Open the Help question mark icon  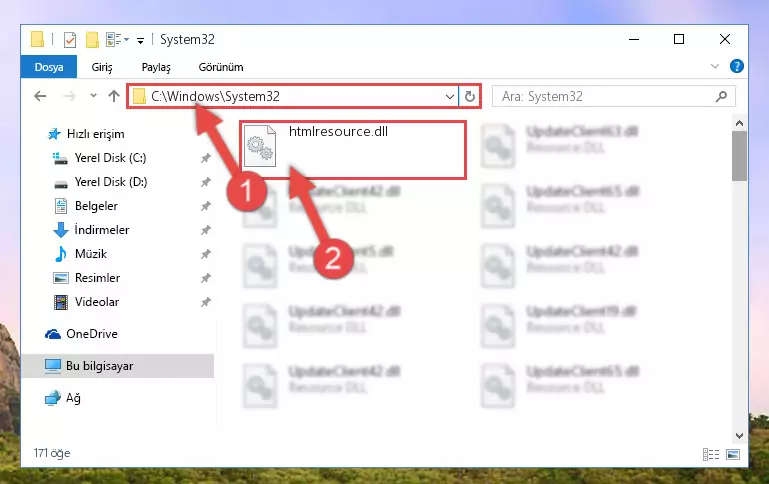coord(737,66)
